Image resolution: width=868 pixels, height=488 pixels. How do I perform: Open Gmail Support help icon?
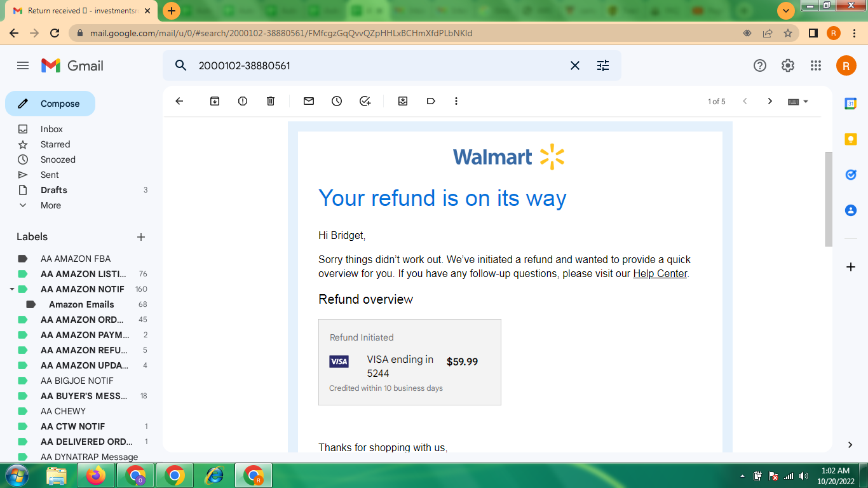click(x=760, y=65)
